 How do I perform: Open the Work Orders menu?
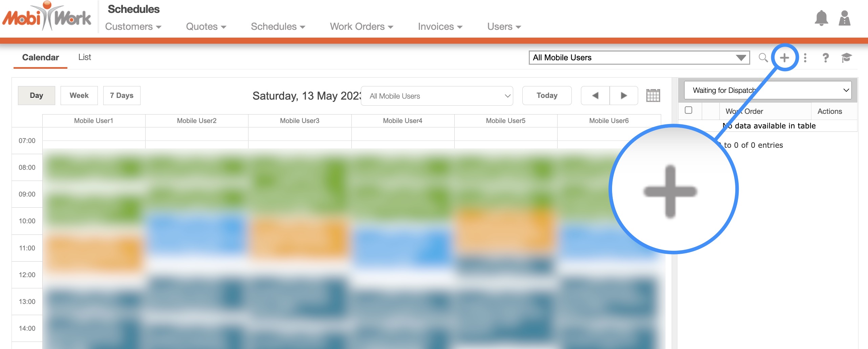(x=361, y=26)
